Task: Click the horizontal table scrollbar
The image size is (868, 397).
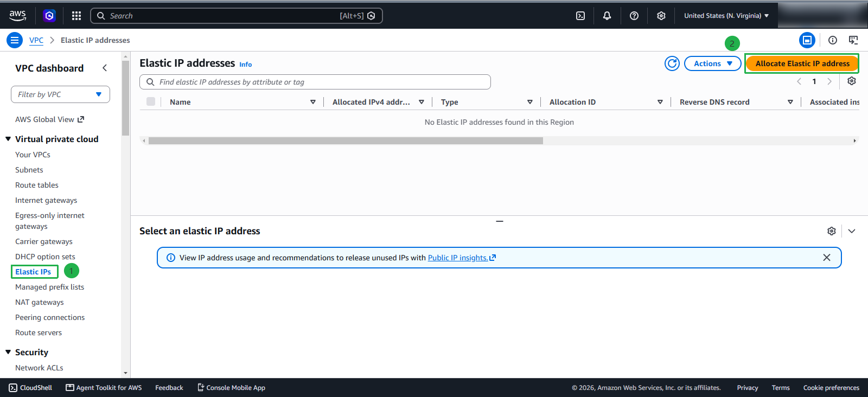Action: [x=346, y=140]
